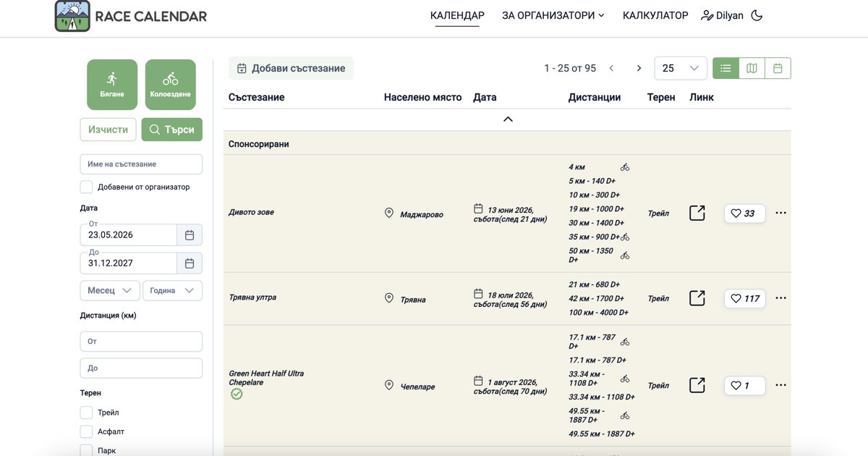Switch to list view
The width and height of the screenshot is (868, 456).
726,68
